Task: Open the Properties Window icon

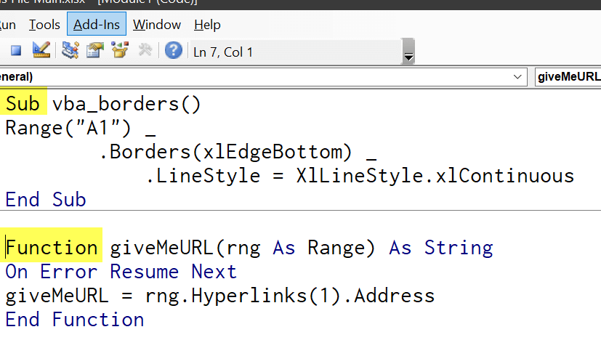Action: click(x=95, y=51)
